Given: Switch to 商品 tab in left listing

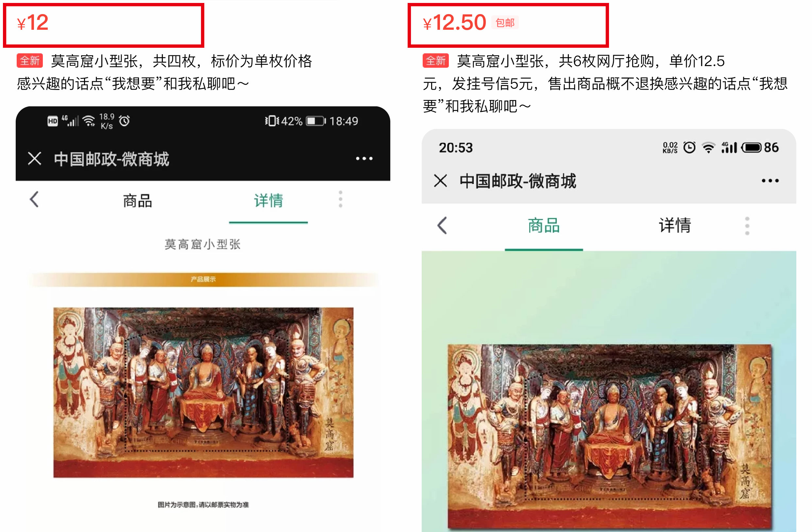Looking at the screenshot, I should 138,201.
